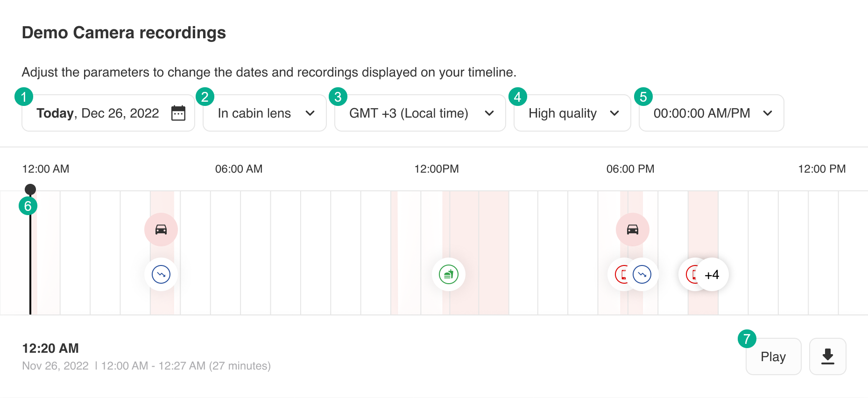The width and height of the screenshot is (868, 398).
Task: Open the Today, Dec 26, 2022 date picker
Action: pos(98,113)
